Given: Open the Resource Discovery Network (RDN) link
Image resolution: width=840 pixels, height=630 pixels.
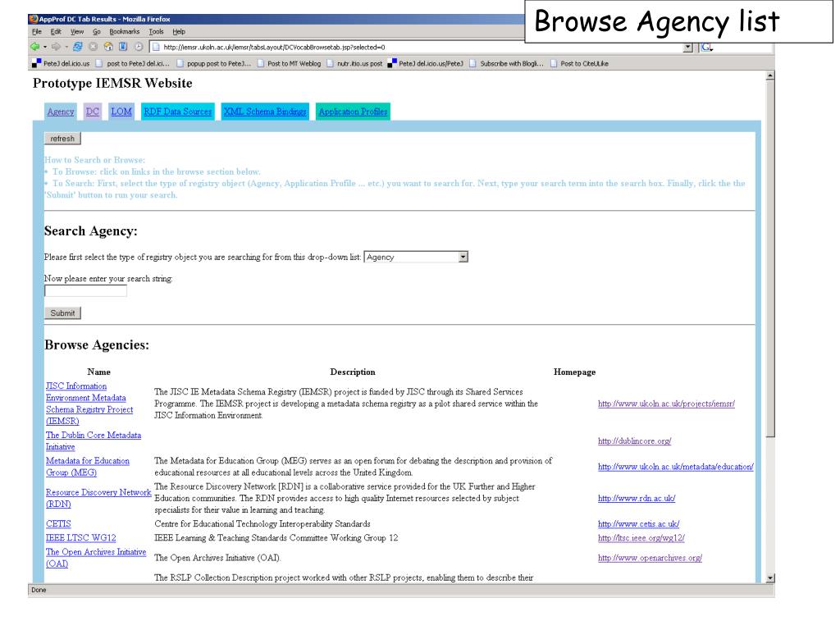Looking at the screenshot, I should click(x=98, y=498).
